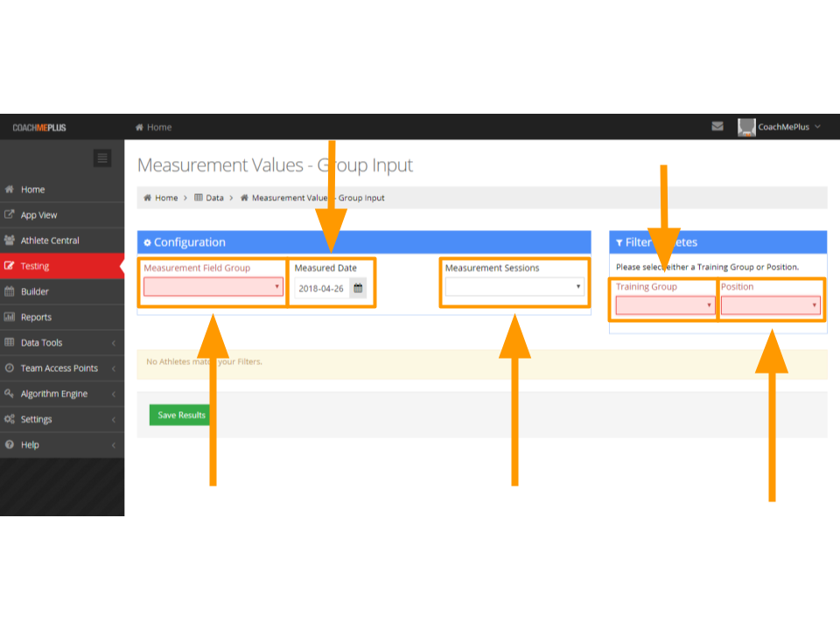Open Home in the sidebar
This screenshot has width=840, height=630.
click(62, 190)
